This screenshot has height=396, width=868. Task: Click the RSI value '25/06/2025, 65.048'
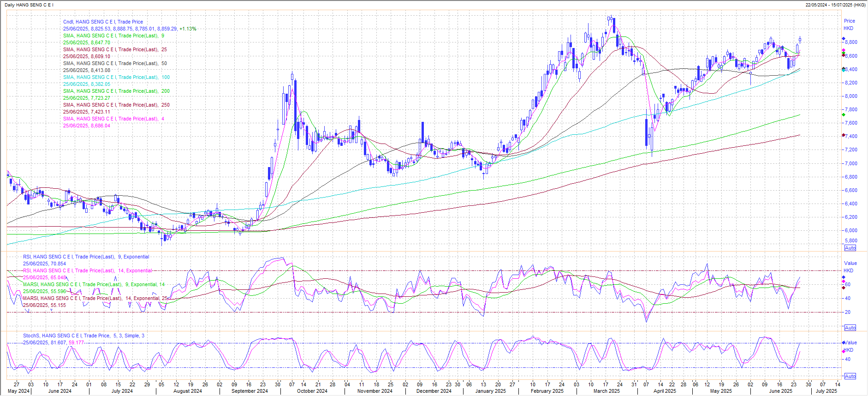pos(44,277)
